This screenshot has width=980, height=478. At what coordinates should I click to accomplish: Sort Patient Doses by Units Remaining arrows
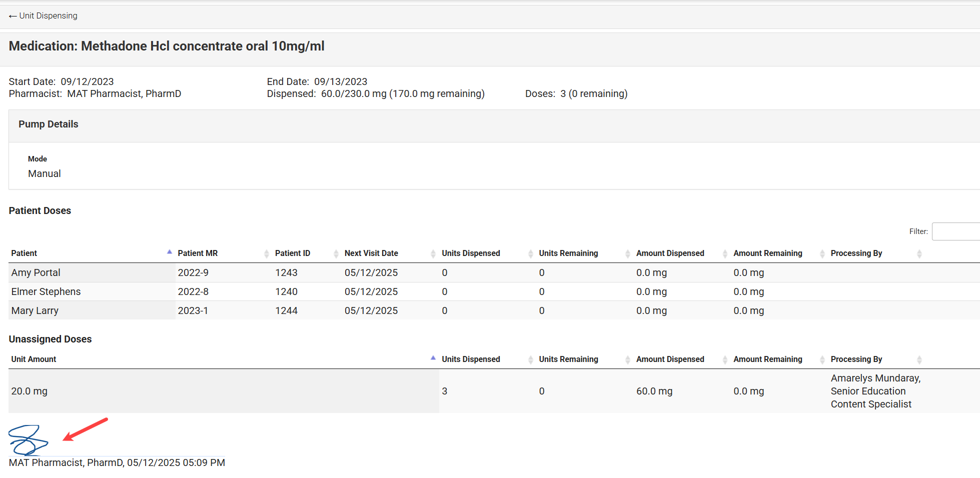click(x=627, y=253)
